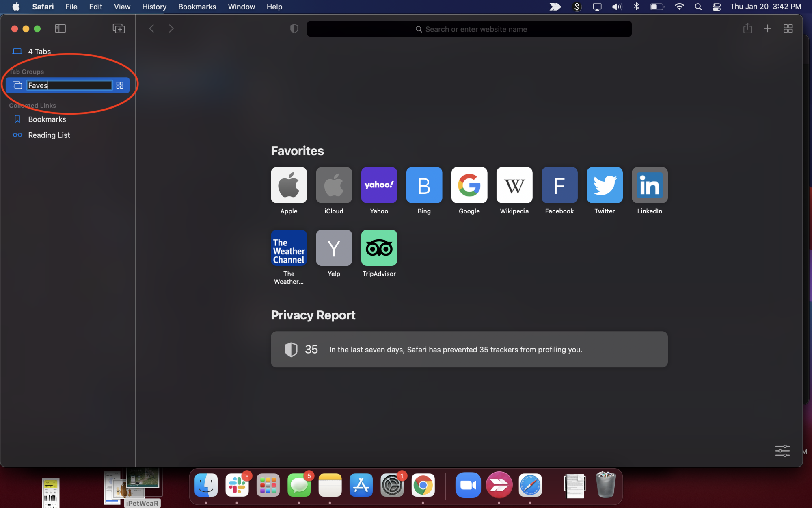Screen dimensions: 812x508
Task: Open Bookmarks in the sidebar
Action: pos(47,119)
